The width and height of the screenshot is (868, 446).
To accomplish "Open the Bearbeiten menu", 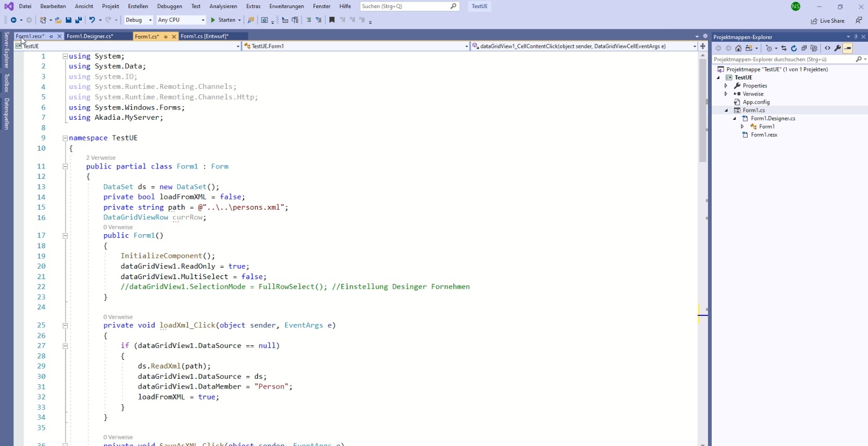I will click(x=53, y=7).
